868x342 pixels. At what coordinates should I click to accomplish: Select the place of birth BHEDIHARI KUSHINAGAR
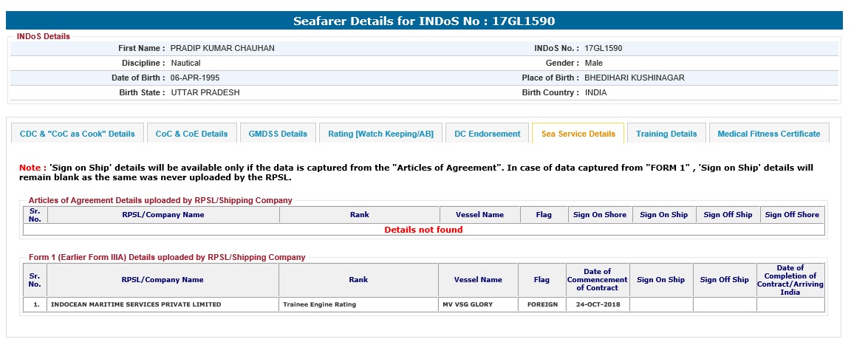click(634, 78)
